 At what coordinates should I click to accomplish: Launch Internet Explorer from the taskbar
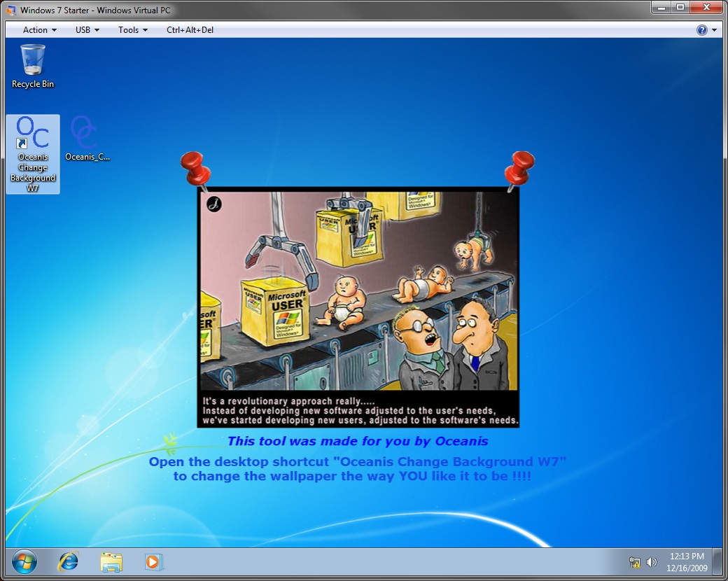click(x=67, y=562)
